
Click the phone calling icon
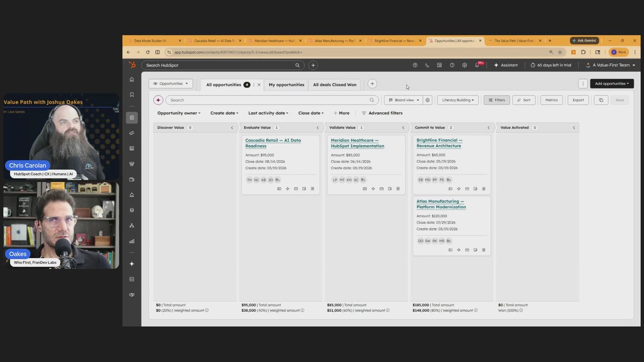[x=427, y=65]
